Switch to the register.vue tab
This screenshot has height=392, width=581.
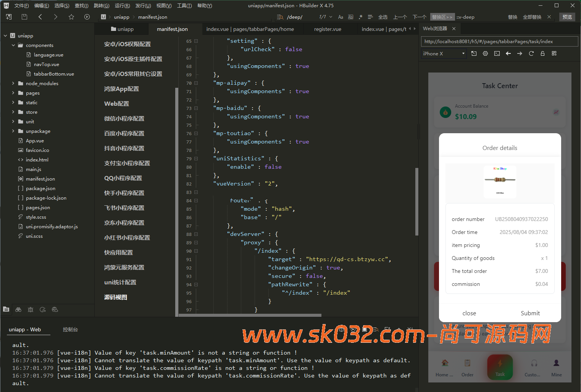coord(328,29)
